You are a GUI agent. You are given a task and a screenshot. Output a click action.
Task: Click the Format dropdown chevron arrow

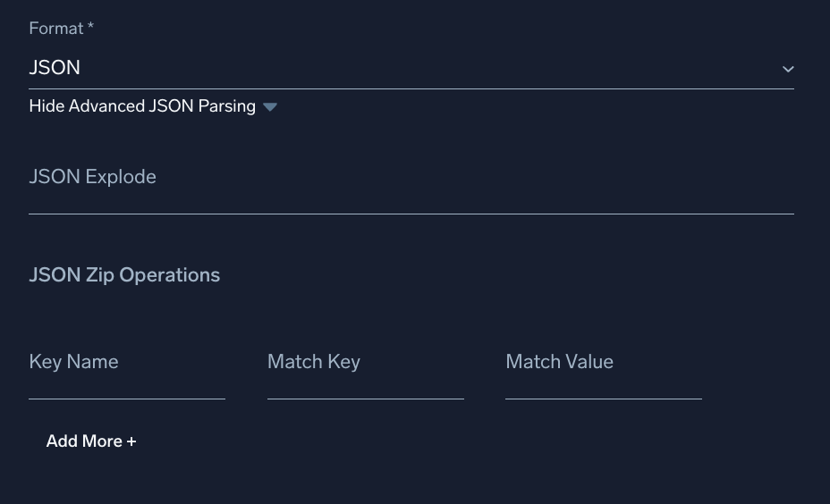[x=788, y=69]
